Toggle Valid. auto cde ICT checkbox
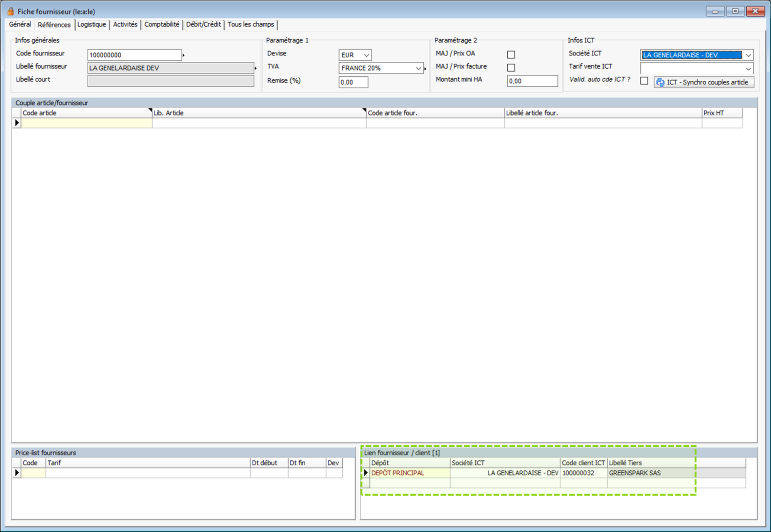771x532 pixels. (644, 81)
